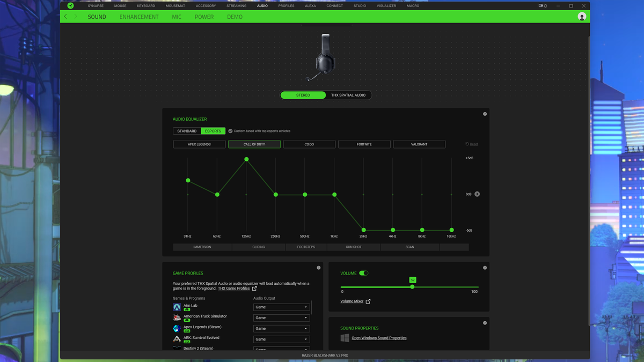Switch to the Enhancement sub-tab
Image resolution: width=644 pixels, height=362 pixels.
(x=139, y=17)
